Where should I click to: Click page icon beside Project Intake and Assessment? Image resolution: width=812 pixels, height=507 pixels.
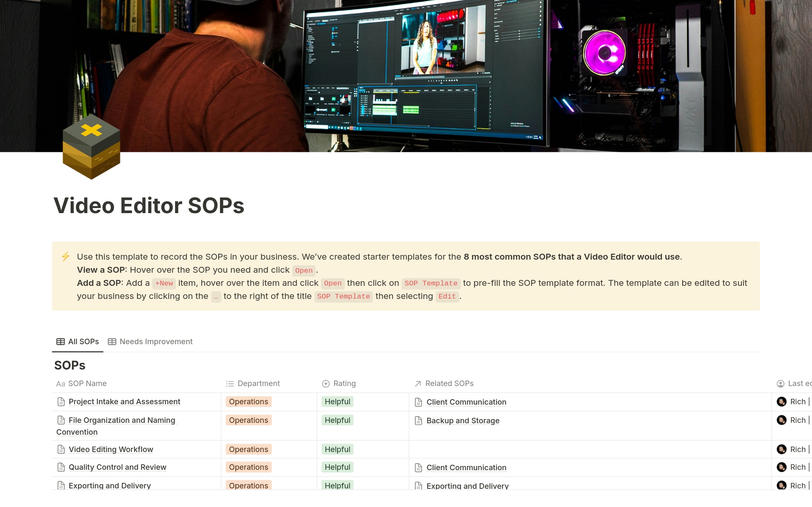pos(61,402)
